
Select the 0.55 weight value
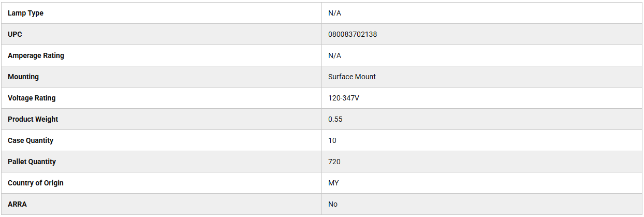[335, 119]
